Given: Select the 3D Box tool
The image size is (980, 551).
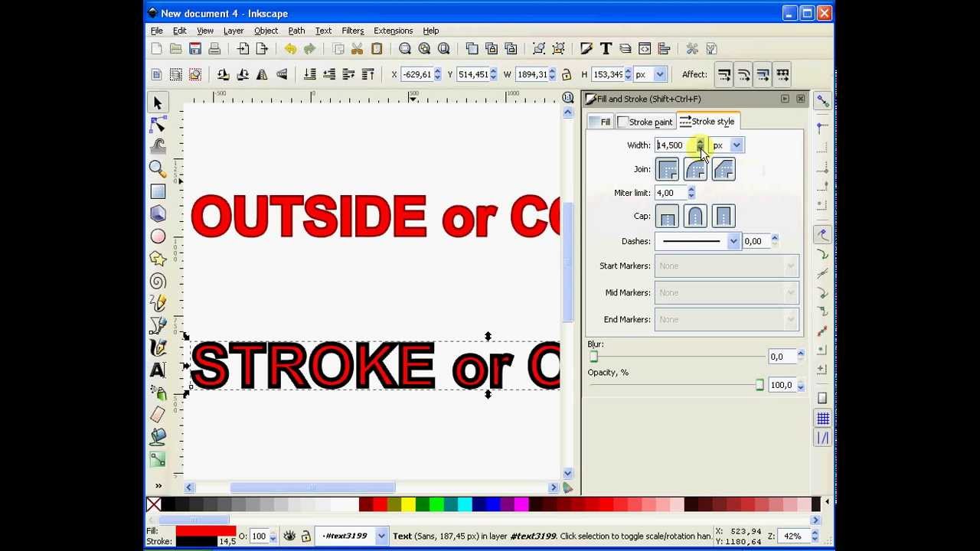Looking at the screenshot, I should tap(158, 214).
